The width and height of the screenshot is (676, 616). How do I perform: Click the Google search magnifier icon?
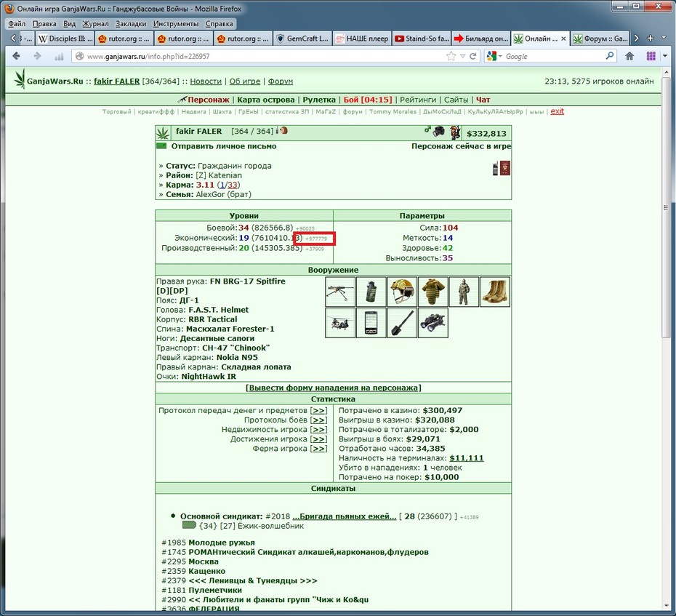[609, 56]
